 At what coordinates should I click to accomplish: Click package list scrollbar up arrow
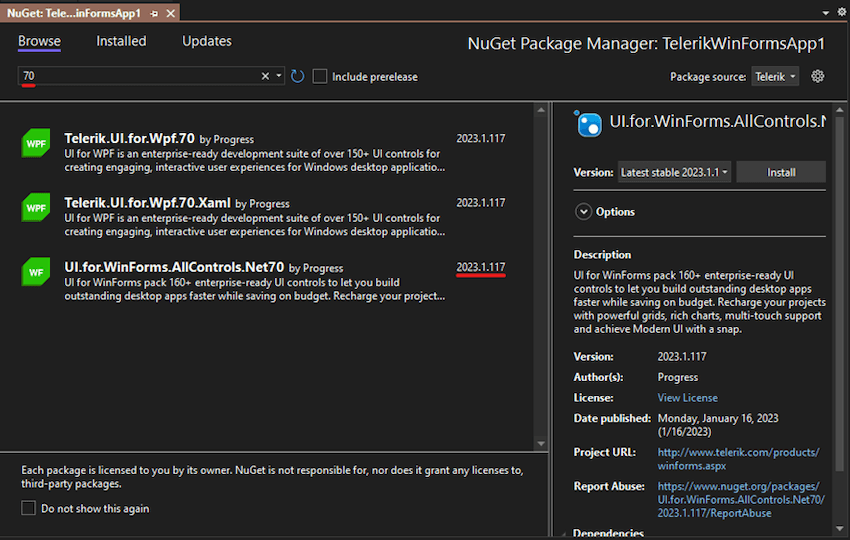point(541,110)
